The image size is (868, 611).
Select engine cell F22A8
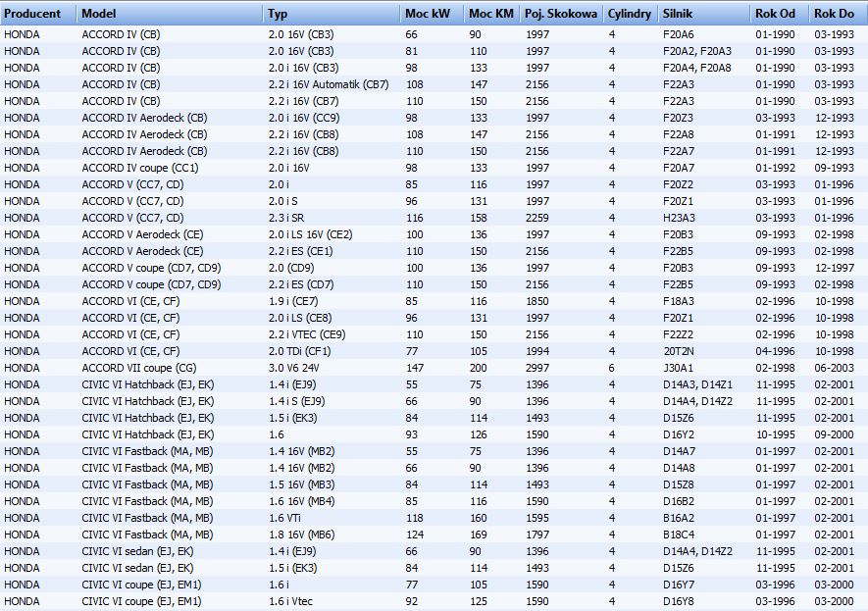coord(678,134)
